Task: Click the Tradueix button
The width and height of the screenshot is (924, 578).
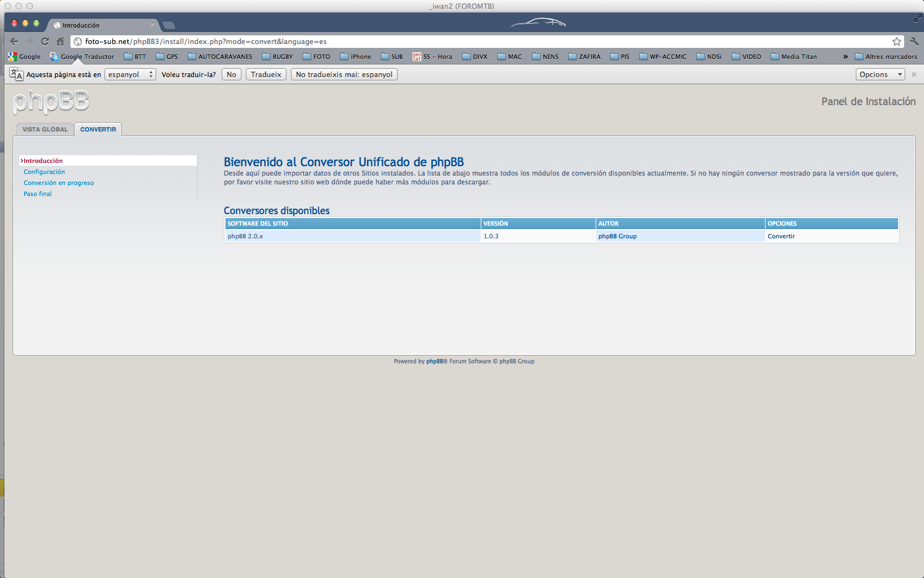Action: tap(266, 74)
